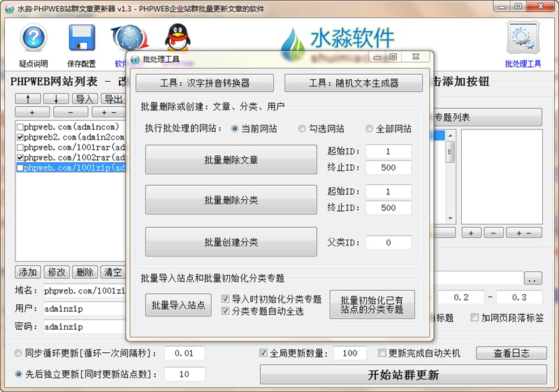Click 批量导入站点 button
The image size is (559, 392).
178,305
